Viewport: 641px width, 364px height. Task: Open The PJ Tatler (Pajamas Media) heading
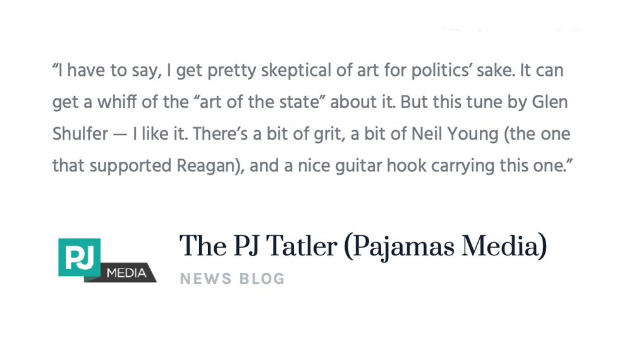363,246
